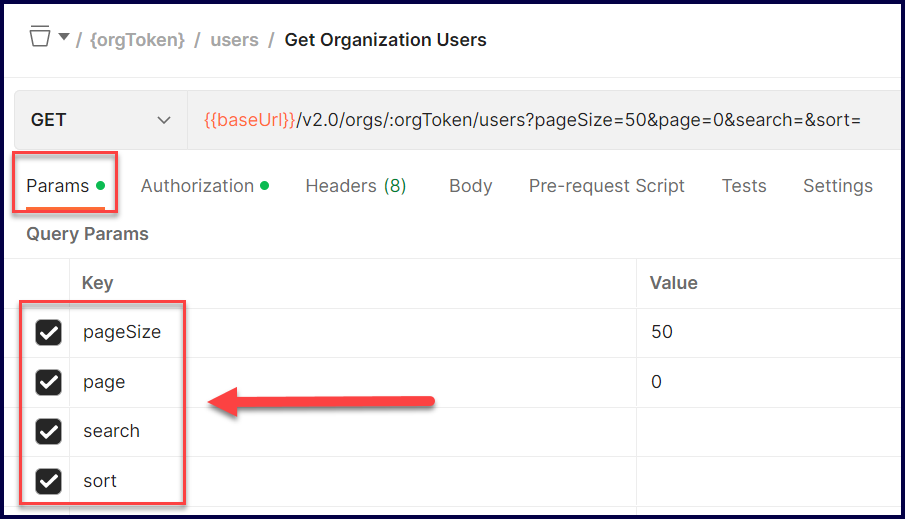Open the GET method dropdown
Viewport: 905px width, 519px height.
(100, 120)
